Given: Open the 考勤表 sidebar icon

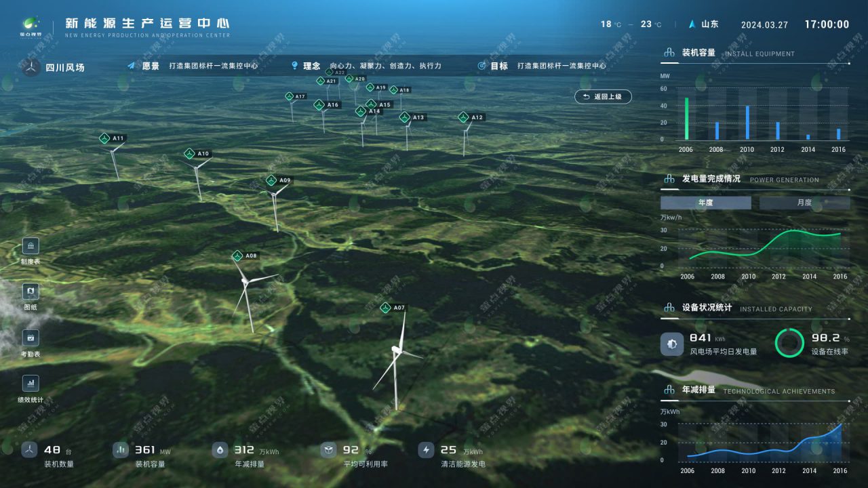Looking at the screenshot, I should tap(31, 338).
